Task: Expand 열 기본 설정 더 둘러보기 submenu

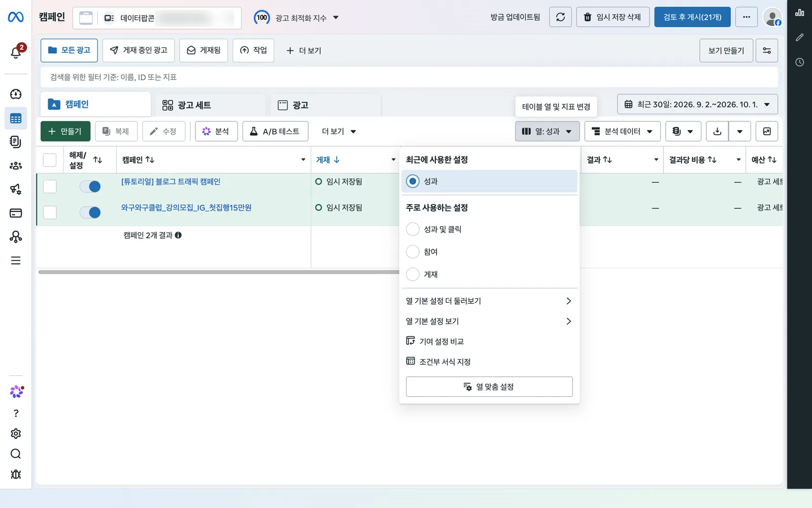Action: point(489,301)
